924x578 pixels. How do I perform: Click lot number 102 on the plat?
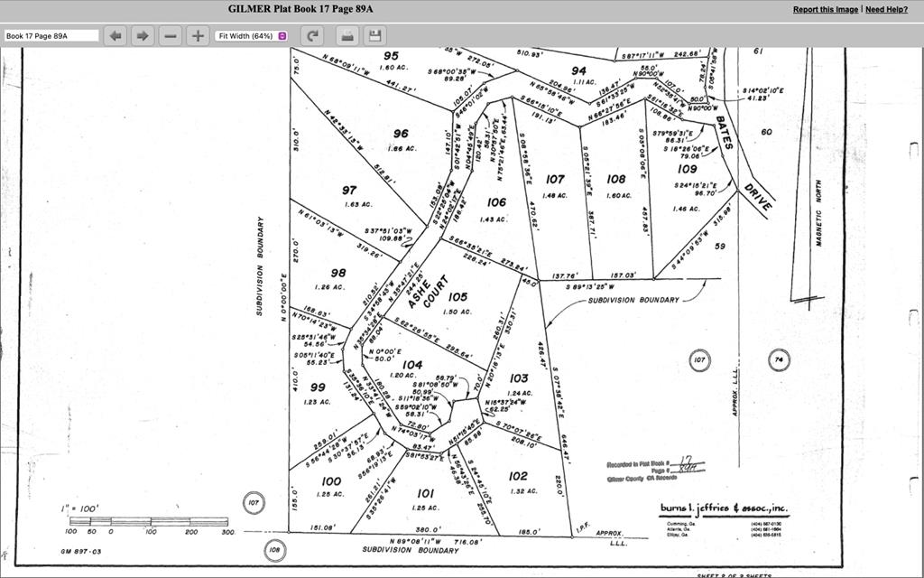517,476
